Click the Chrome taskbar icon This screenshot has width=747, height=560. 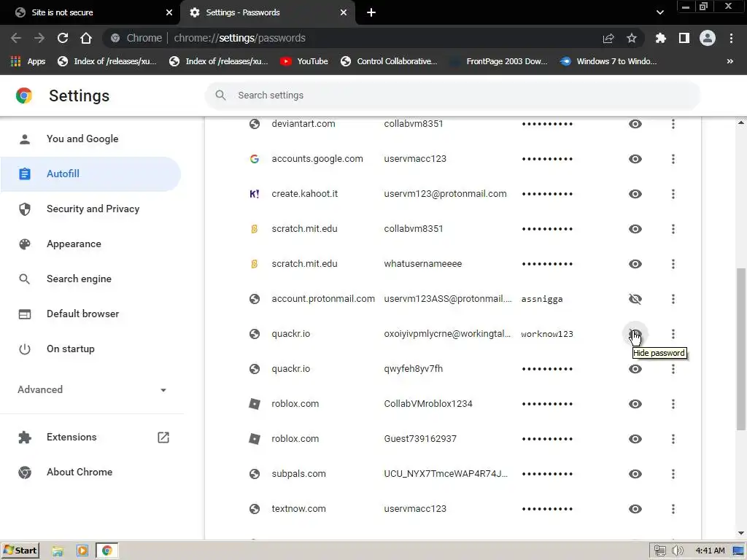pyautogui.click(x=107, y=551)
